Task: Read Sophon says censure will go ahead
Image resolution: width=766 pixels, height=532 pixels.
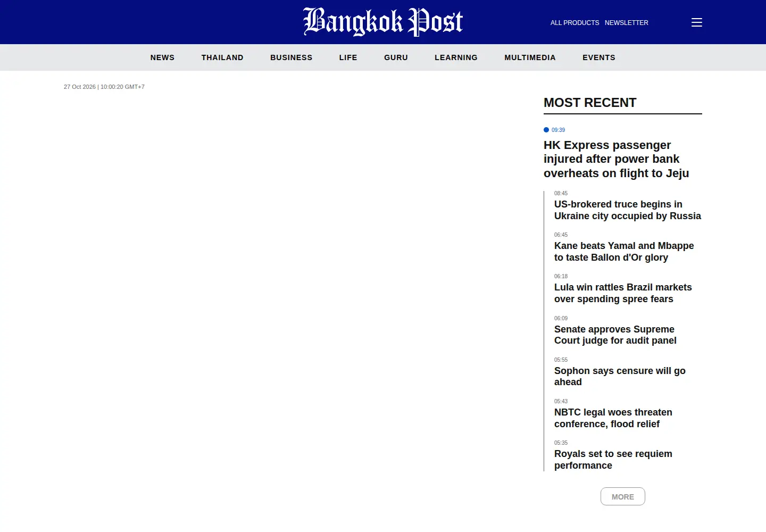Action: [x=620, y=376]
